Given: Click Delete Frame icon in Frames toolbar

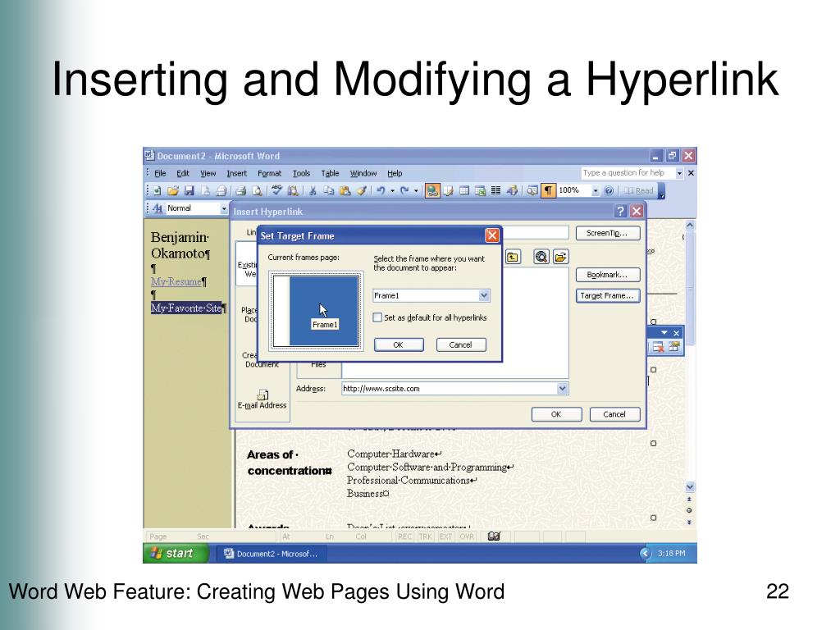Looking at the screenshot, I should click(659, 347).
